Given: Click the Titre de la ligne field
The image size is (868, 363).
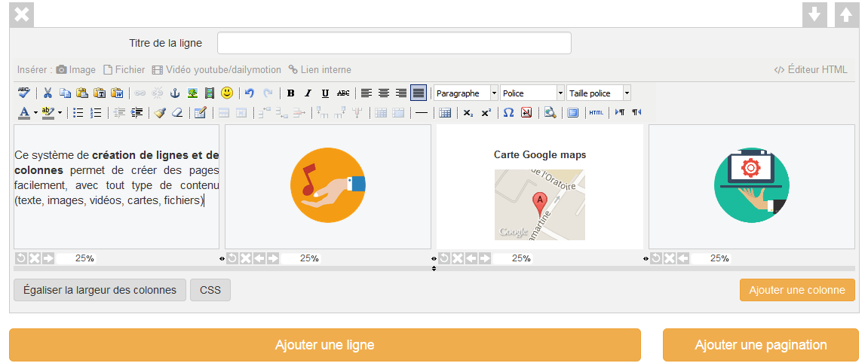Looking at the screenshot, I should point(394,44).
